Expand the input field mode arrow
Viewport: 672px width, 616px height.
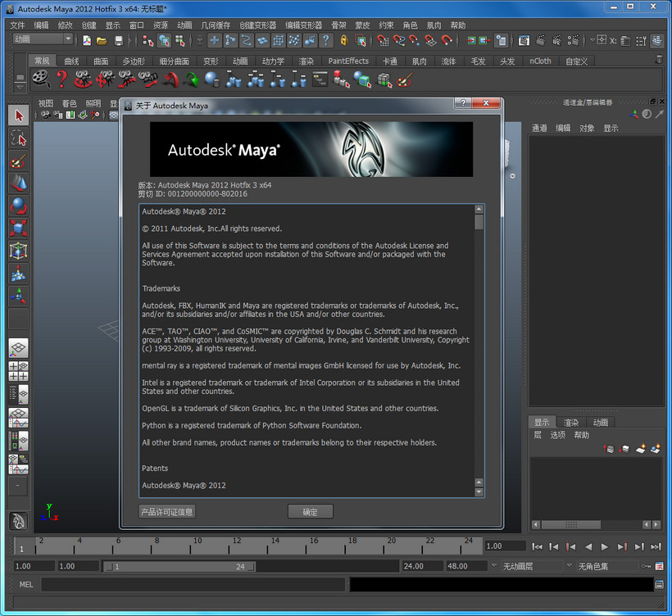pos(593,40)
